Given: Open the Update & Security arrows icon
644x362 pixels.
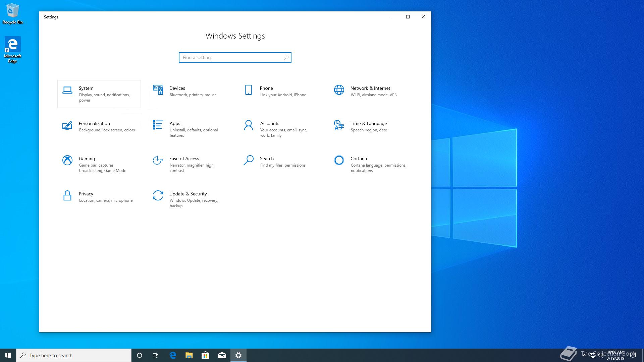Looking at the screenshot, I should pyautogui.click(x=158, y=195).
